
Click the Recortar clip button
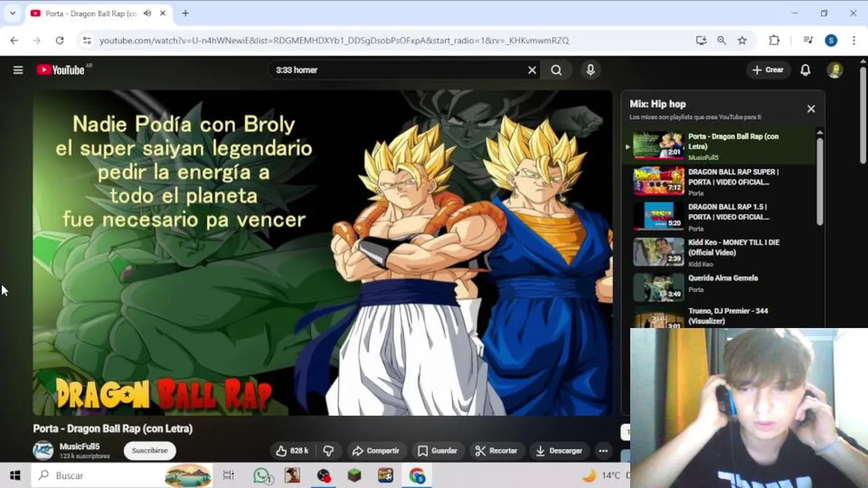[496, 451]
